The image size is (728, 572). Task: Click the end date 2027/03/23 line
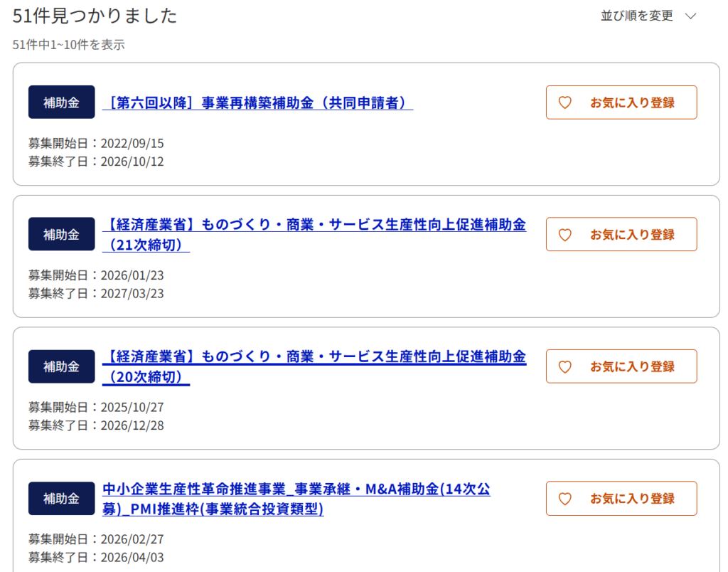pyautogui.click(x=96, y=293)
